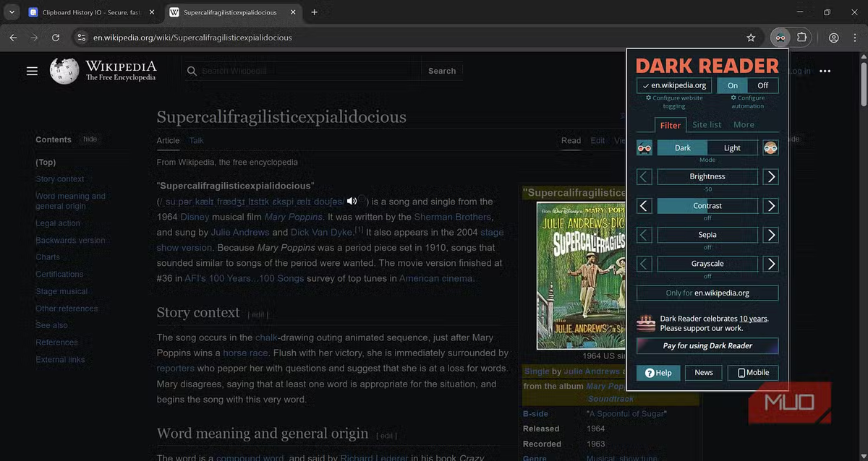Increase Brightness with the right arrow
The width and height of the screenshot is (868, 461).
pyautogui.click(x=771, y=176)
